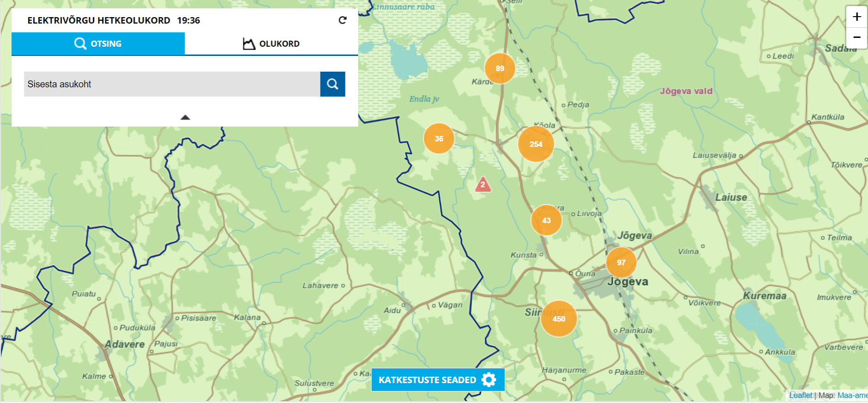
Task: Select the orange cluster marked 43
Action: [x=546, y=220]
